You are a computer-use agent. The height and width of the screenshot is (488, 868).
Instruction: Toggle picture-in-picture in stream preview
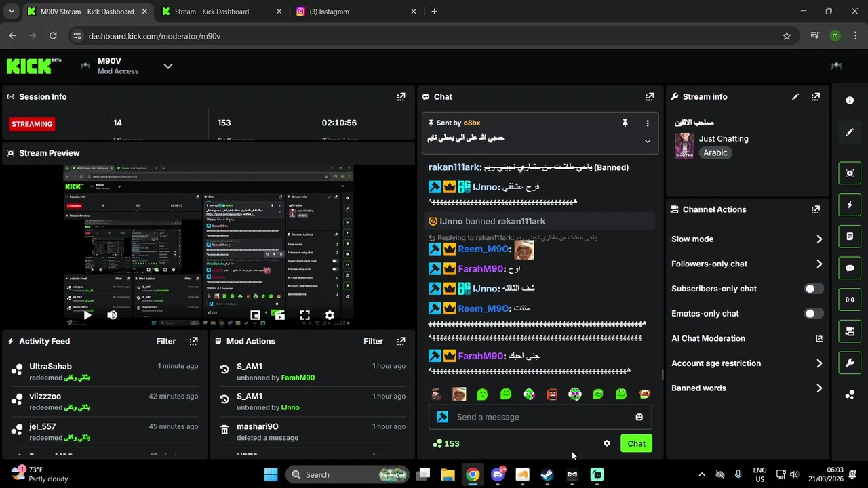coord(255,315)
